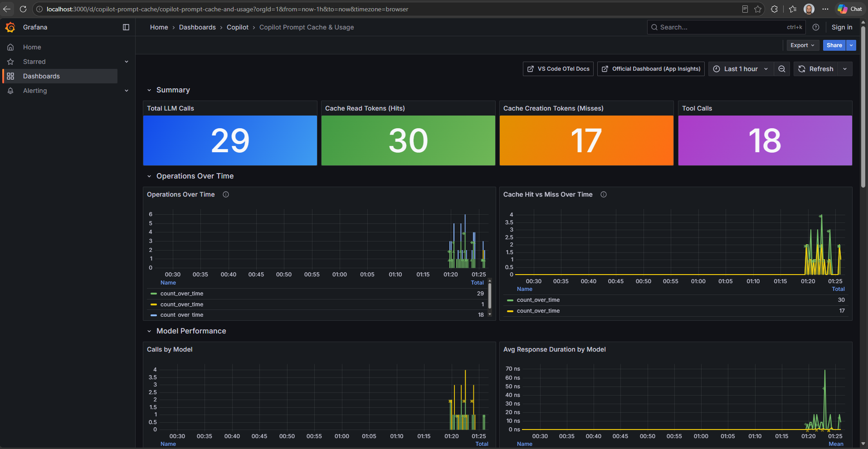Click the page vertical scrollbar
The height and width of the screenshot is (449, 868).
click(x=863, y=106)
